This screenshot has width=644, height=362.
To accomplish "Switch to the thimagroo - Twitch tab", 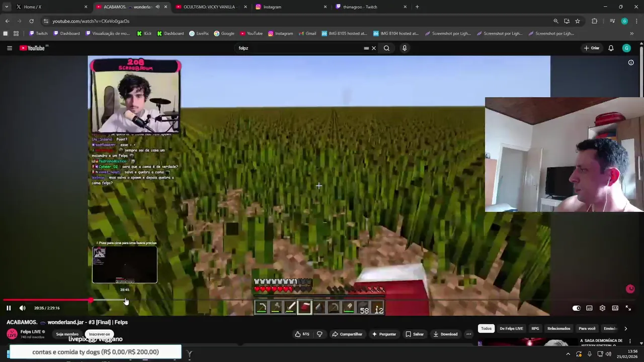I will 370,7.
